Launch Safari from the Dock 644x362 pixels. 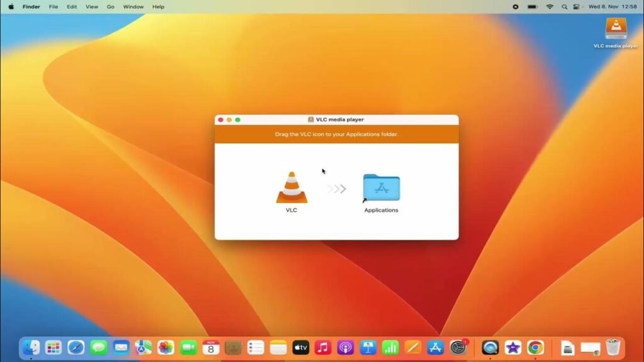point(75,347)
